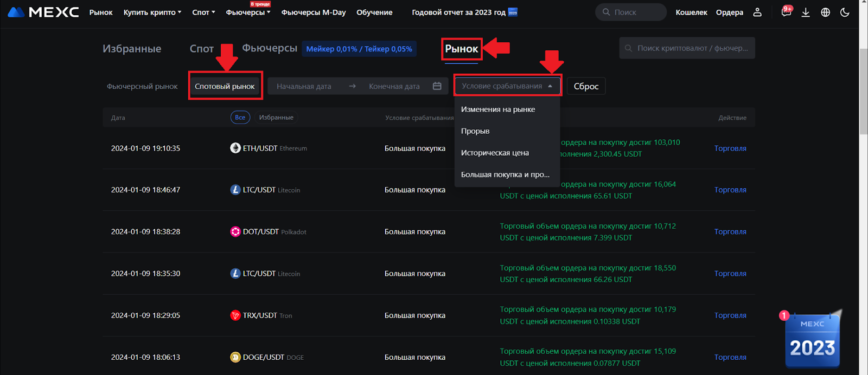Open the "Кошелек" link
The height and width of the screenshot is (375, 868).
pos(691,12)
